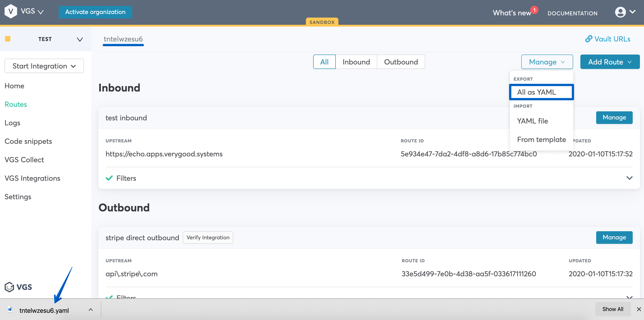The height and width of the screenshot is (320, 644).
Task: Click the tntelwzesu6.yaml file icon in downloads bar
Action: click(10, 309)
